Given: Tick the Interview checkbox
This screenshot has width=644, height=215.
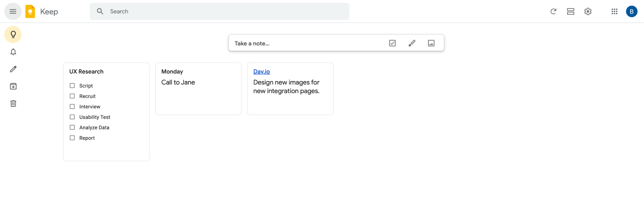Looking at the screenshot, I should click(72, 107).
